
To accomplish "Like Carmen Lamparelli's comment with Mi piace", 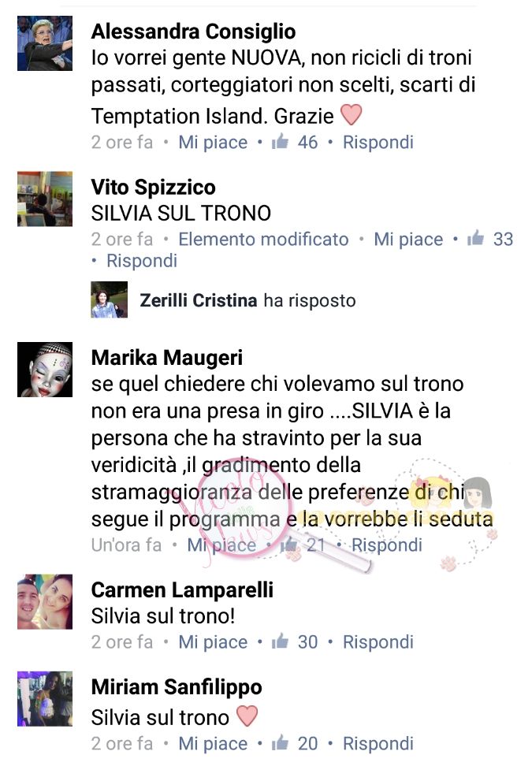I will (x=213, y=642).
